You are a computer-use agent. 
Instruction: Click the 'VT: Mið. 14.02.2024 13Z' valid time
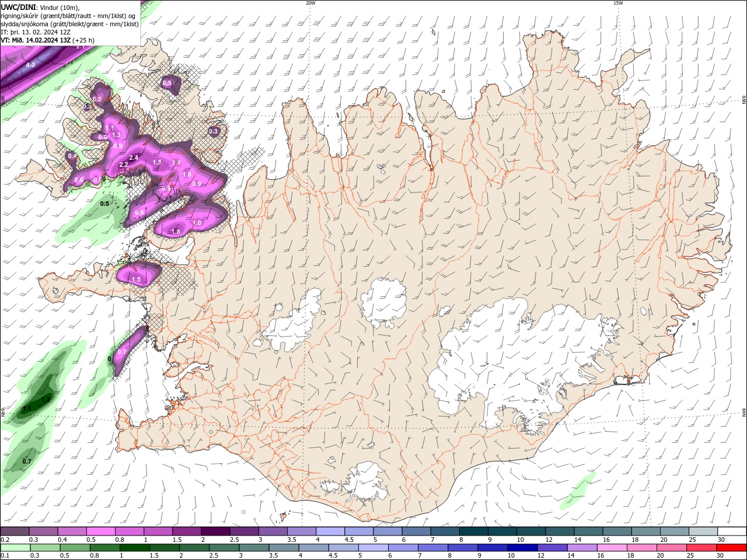[x=36, y=40]
